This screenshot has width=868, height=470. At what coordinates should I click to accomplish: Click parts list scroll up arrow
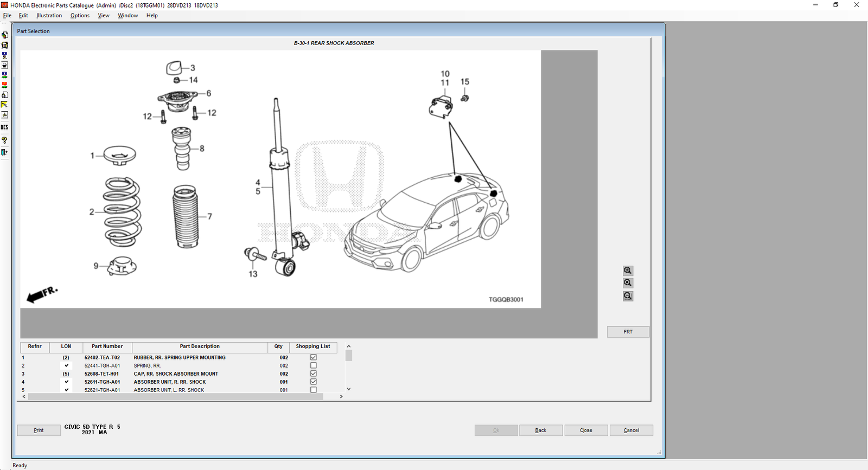coord(349,346)
